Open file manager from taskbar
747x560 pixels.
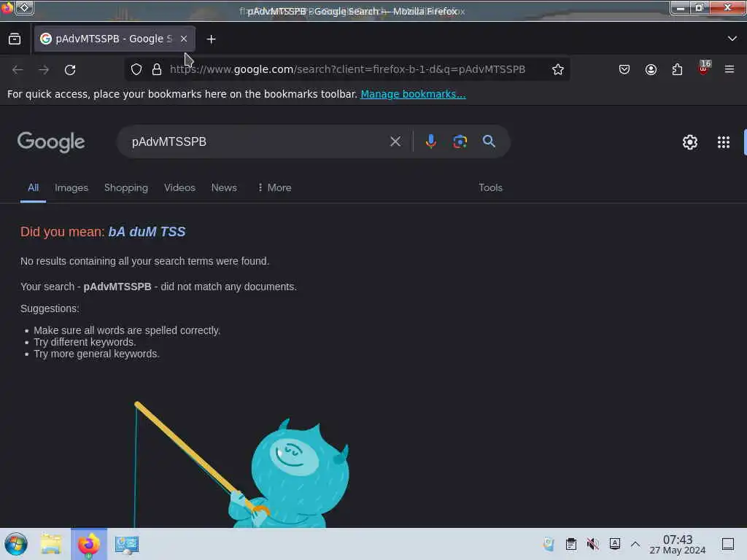click(51, 544)
